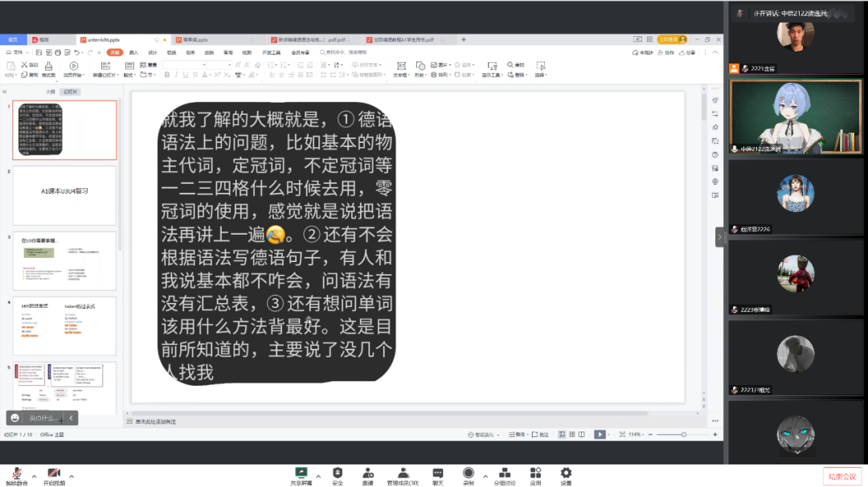Select slide 2 thumbnail A1课本U3U4复习
The image size is (868, 487).
pyautogui.click(x=64, y=194)
